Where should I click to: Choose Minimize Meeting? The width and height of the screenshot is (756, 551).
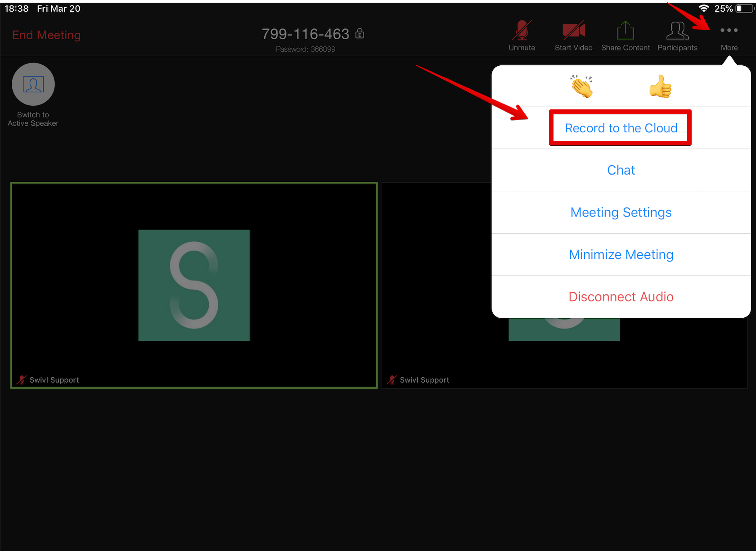[x=621, y=255]
